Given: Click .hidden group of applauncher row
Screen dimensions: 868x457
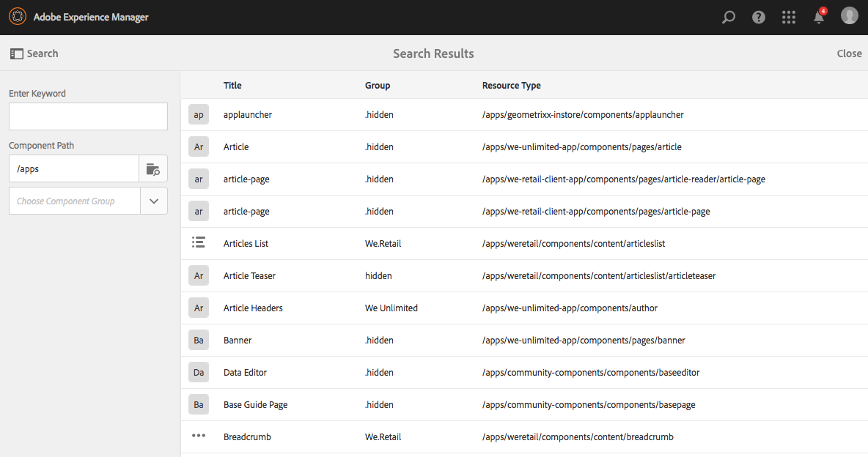Looking at the screenshot, I should (x=379, y=114).
